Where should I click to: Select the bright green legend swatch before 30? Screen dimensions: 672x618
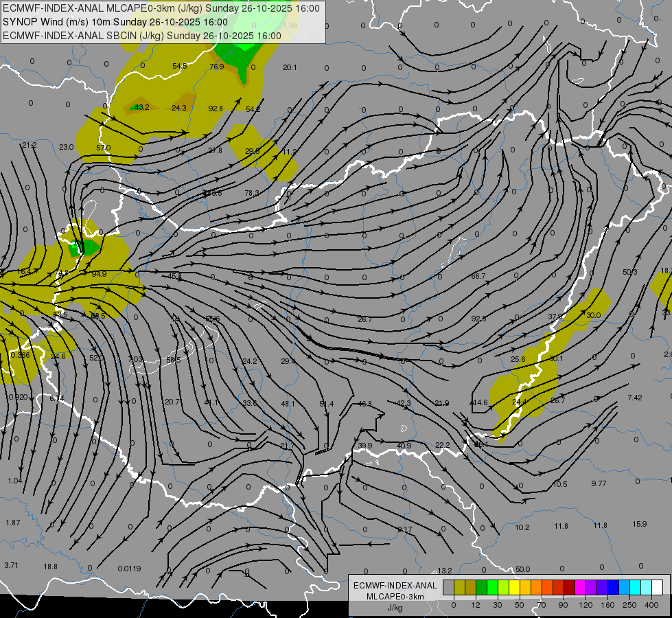pos(492,587)
